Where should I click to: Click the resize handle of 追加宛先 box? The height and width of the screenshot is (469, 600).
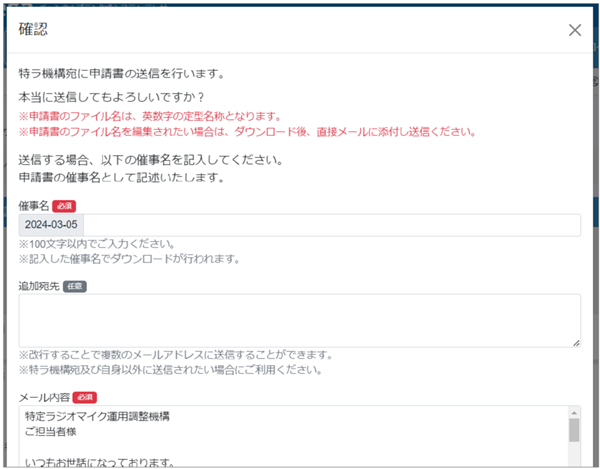click(x=576, y=342)
